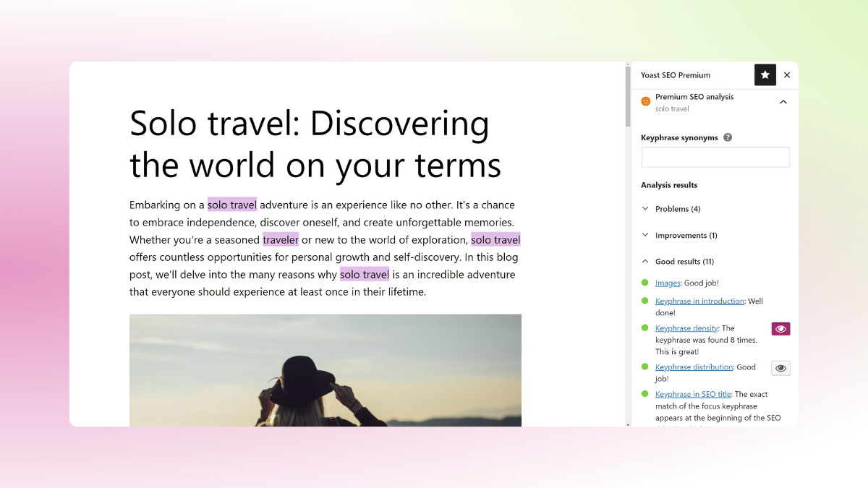Open the Keyphrase distribution link
The width and height of the screenshot is (868, 488).
694,367
